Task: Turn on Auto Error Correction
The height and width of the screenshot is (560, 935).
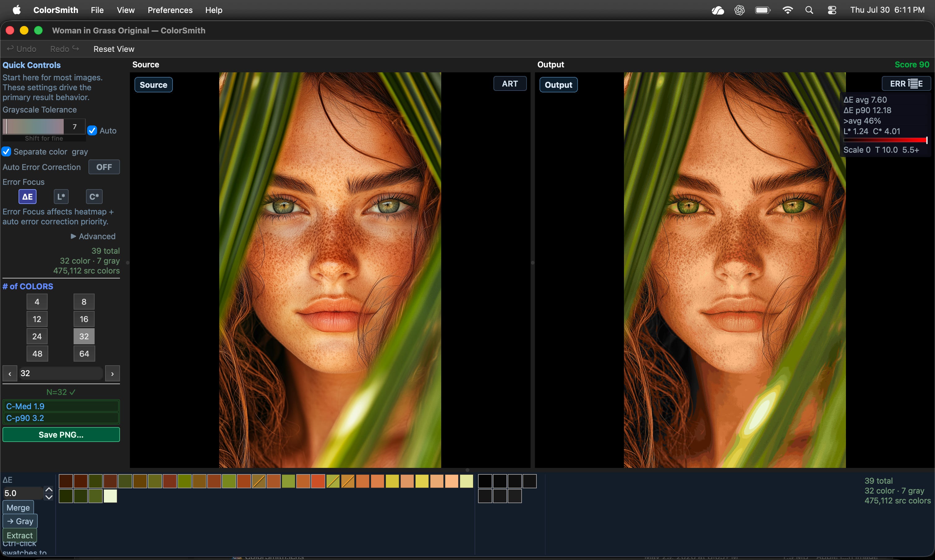Action: pyautogui.click(x=104, y=167)
